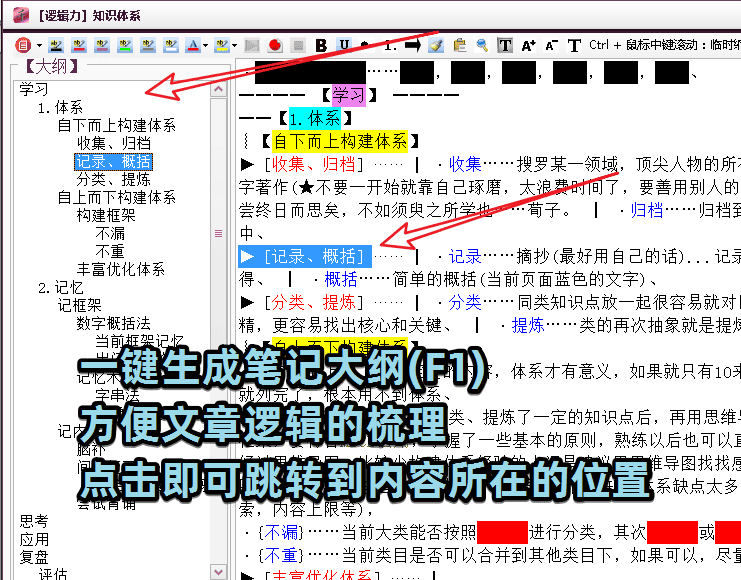
Task: Apply the gray underline highlighter
Action: [x=148, y=45]
